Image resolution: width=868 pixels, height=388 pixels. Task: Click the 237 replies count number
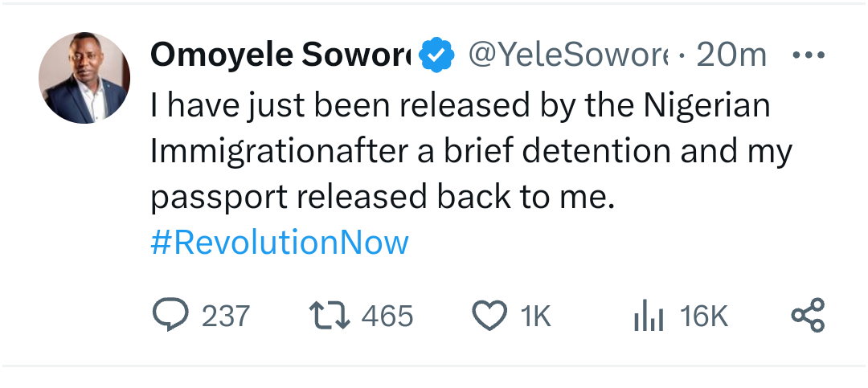coord(226,317)
